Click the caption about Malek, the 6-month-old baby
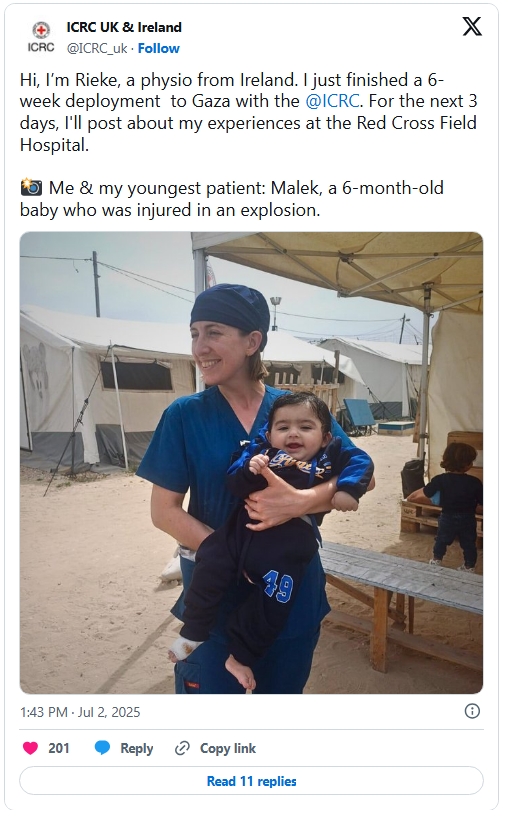The height and width of the screenshot is (818, 508). tap(232, 198)
